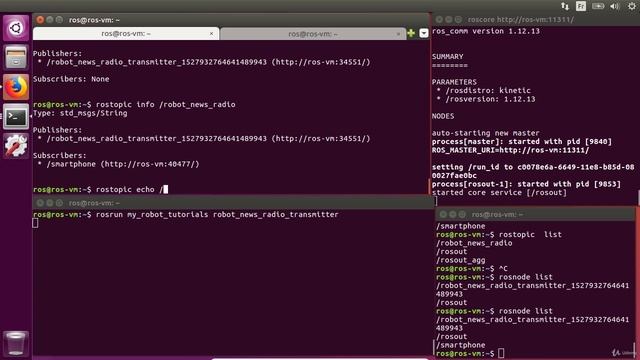The width and height of the screenshot is (640, 360).
Task: Click 'rostopic list' command in bottom-right terminal
Action: (530, 235)
